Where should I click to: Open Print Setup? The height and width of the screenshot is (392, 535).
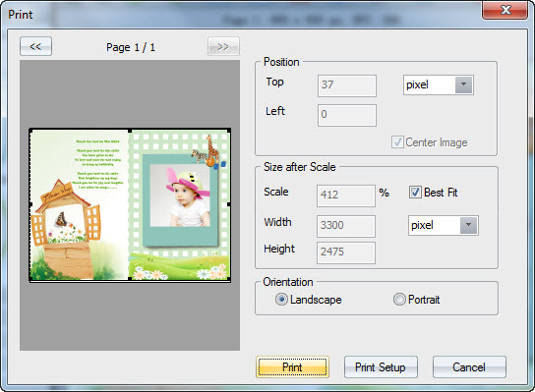coord(381,367)
